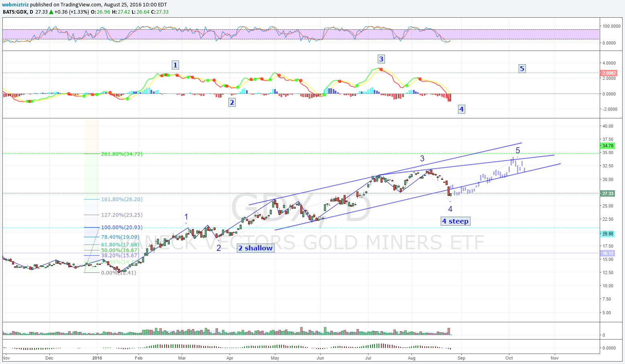Click the 2016 label on time axis
Viewport: 625px width, 364px height.
click(x=97, y=358)
